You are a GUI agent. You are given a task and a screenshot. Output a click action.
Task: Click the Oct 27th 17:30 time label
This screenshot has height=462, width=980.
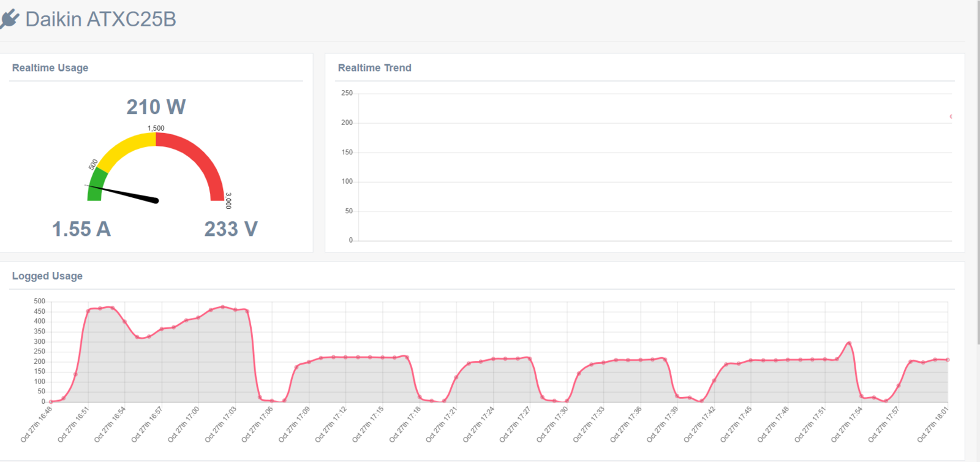coord(552,424)
